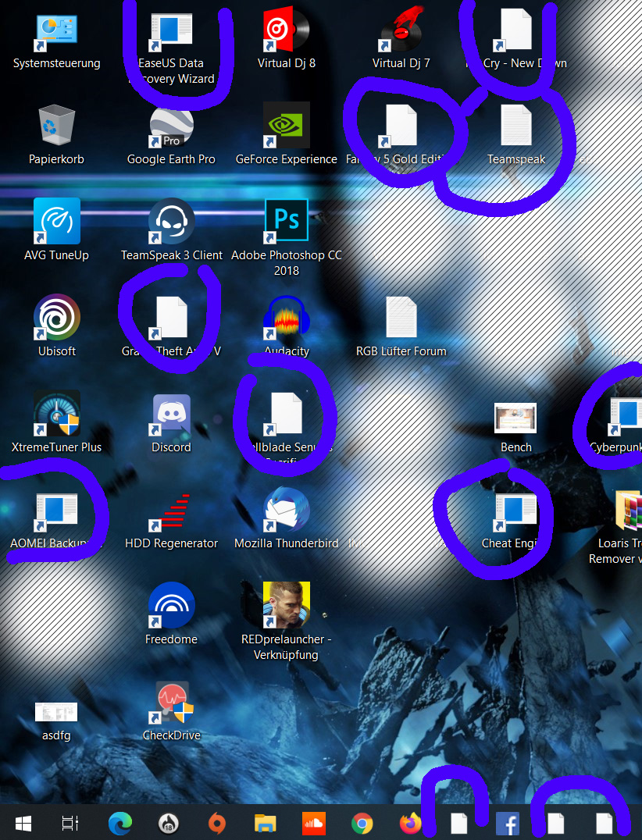Image resolution: width=642 pixels, height=840 pixels.
Task: Launch Microsoft Edge from the taskbar
Action: (x=120, y=824)
